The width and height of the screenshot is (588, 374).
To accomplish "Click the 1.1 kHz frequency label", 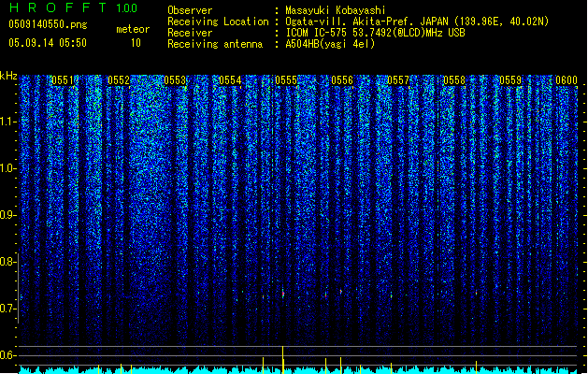I will (x=7, y=122).
